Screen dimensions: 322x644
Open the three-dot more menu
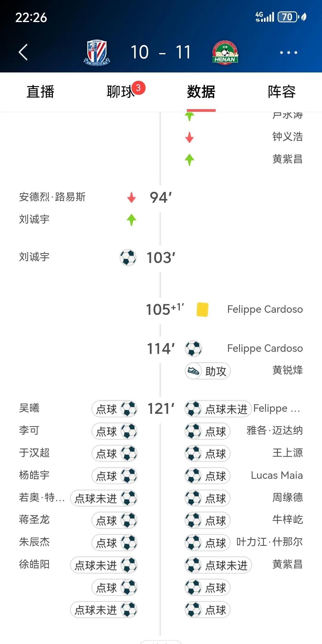[288, 53]
